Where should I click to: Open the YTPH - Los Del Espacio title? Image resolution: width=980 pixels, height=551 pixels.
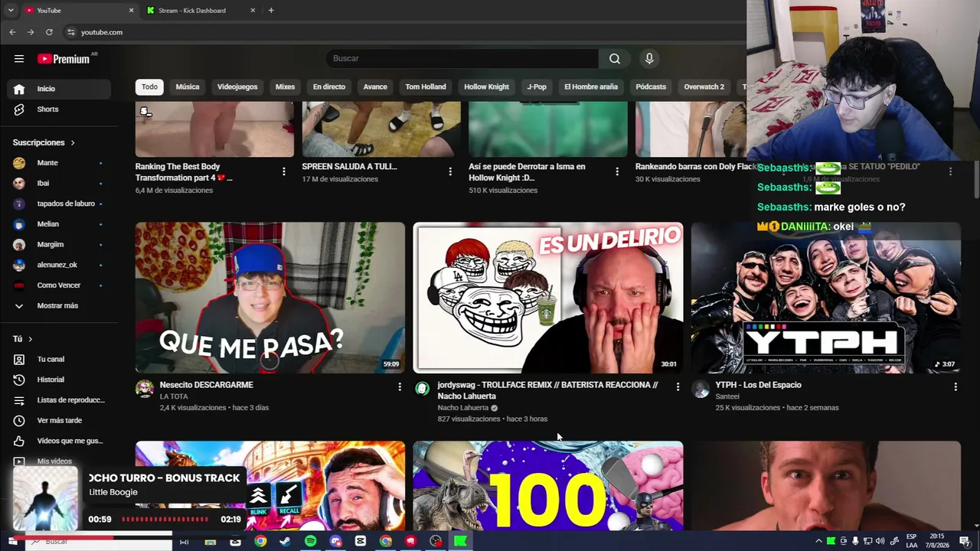758,385
